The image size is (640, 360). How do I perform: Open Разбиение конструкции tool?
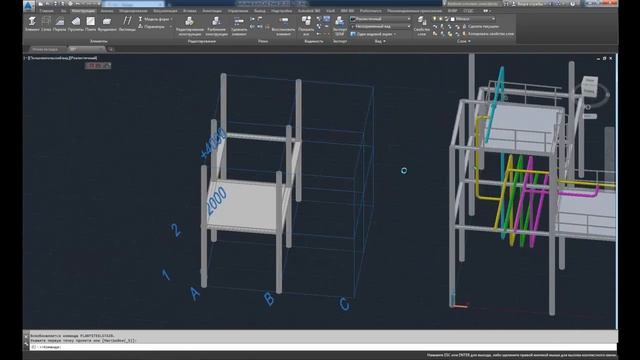[216, 27]
